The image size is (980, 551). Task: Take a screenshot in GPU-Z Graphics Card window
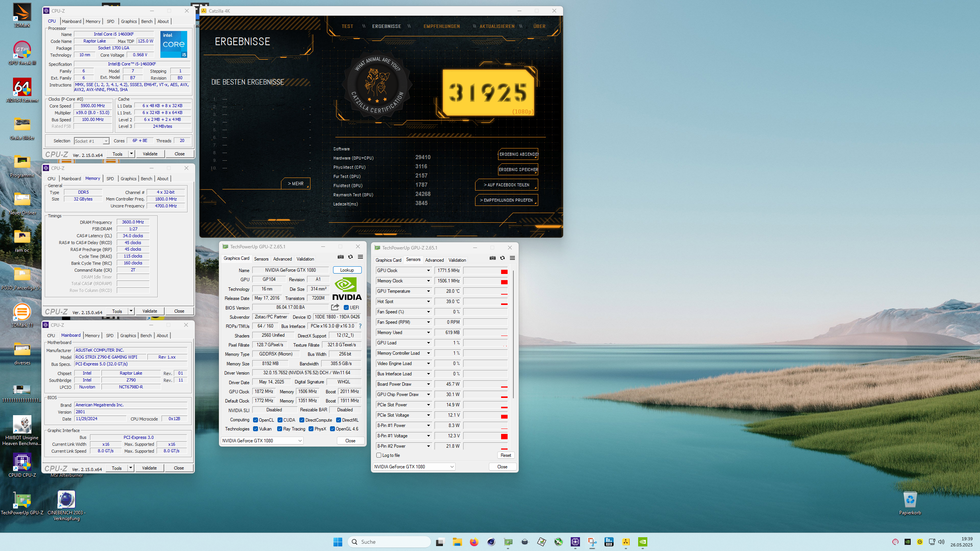click(x=340, y=257)
